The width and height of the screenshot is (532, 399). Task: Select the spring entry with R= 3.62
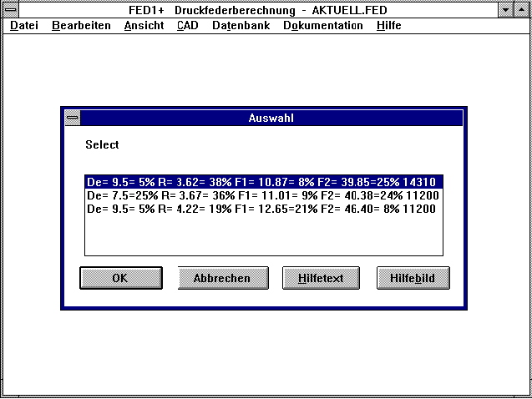tap(263, 181)
